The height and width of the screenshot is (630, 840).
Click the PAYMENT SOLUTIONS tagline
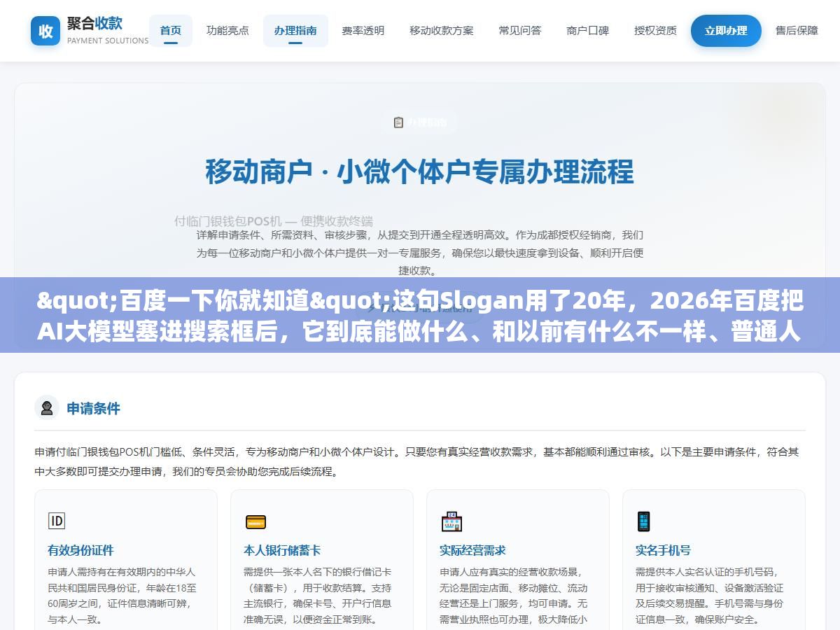click(x=108, y=41)
